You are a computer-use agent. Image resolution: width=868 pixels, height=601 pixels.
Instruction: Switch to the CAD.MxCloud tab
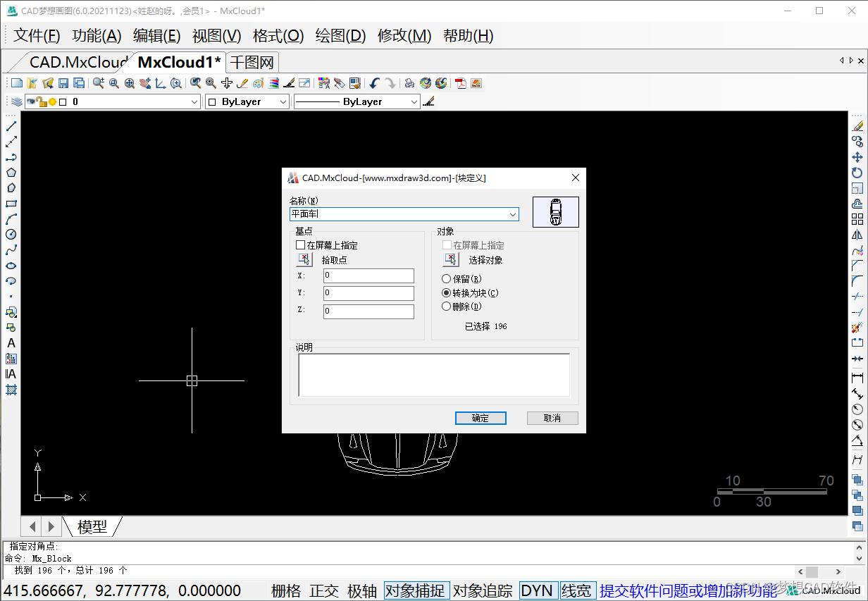click(x=77, y=62)
